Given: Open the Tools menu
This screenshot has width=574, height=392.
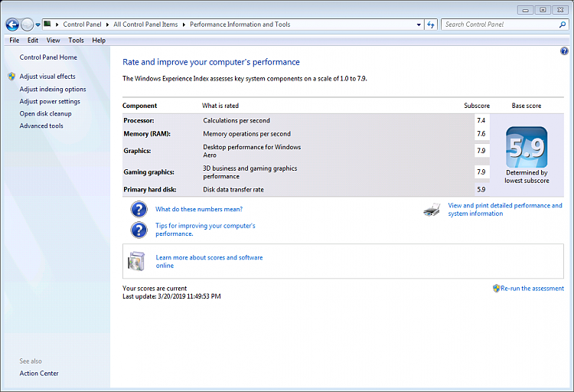Looking at the screenshot, I should (x=76, y=41).
